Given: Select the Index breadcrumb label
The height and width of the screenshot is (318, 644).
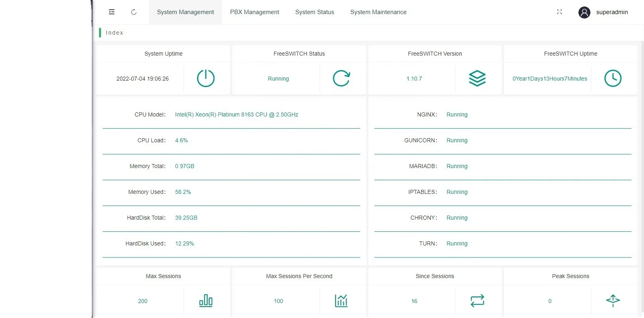Looking at the screenshot, I should [x=115, y=33].
